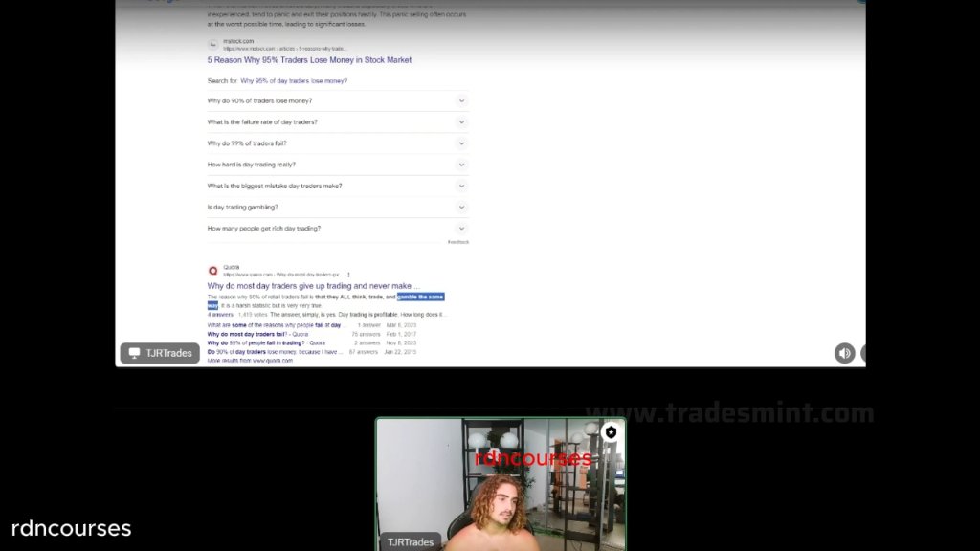Open the options dots beside Quora URL
The width and height of the screenshot is (980, 551).
coord(348,275)
